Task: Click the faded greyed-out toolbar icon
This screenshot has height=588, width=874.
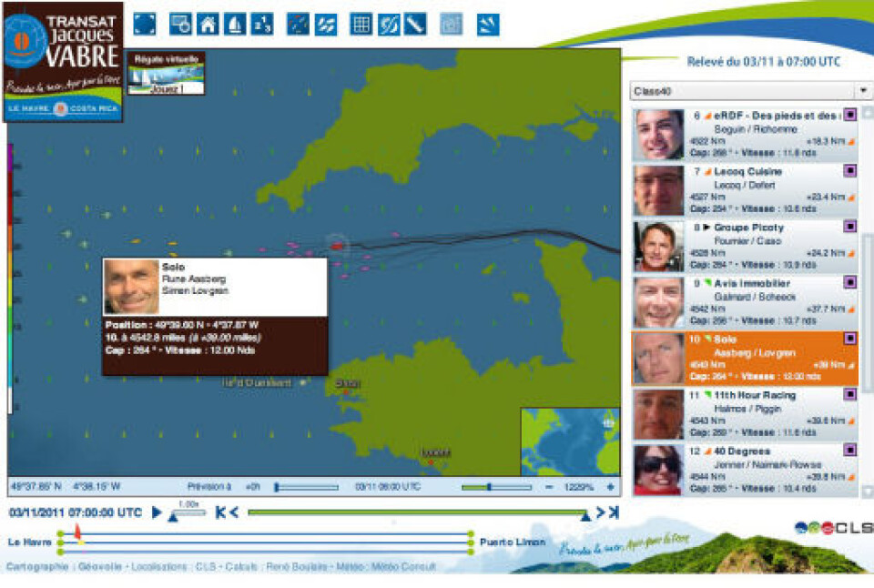Action: tap(452, 25)
